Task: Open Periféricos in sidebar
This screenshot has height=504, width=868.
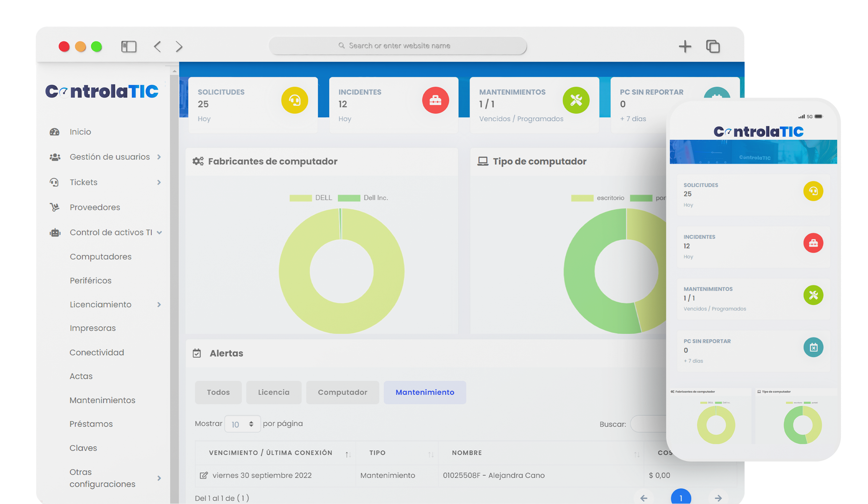Action: 91,280
